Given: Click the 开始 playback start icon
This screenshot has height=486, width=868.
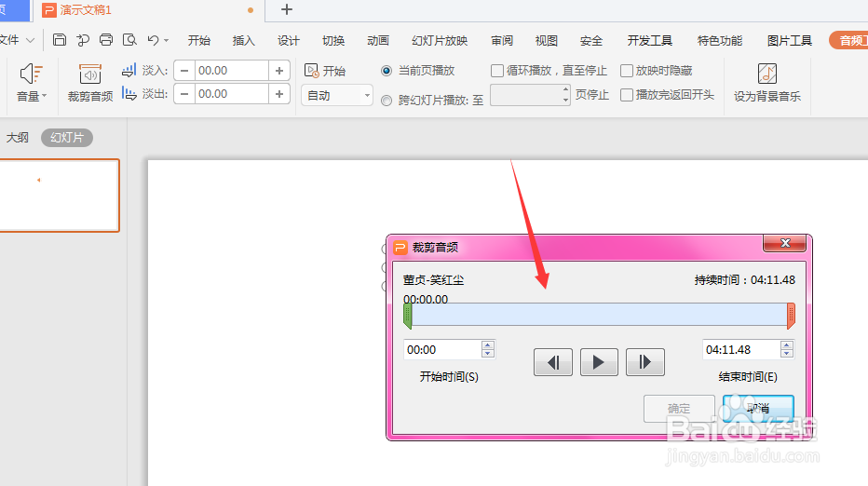Looking at the screenshot, I should pyautogui.click(x=312, y=71).
